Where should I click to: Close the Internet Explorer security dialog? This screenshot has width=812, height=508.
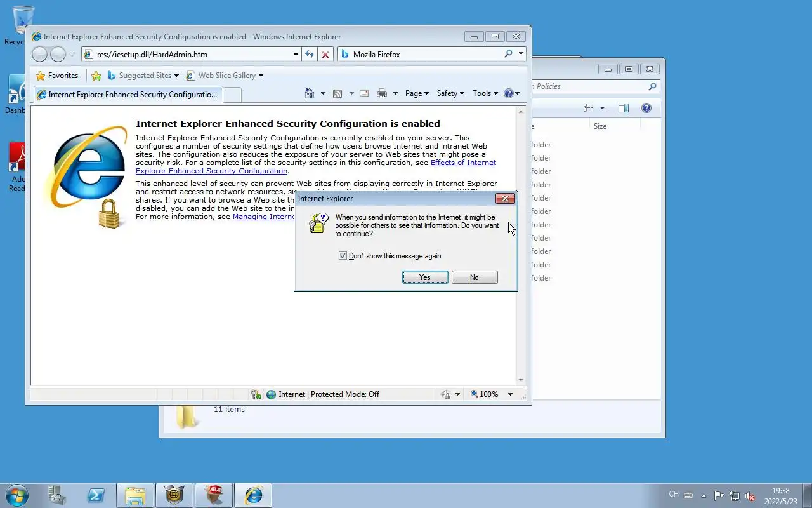pyautogui.click(x=505, y=199)
